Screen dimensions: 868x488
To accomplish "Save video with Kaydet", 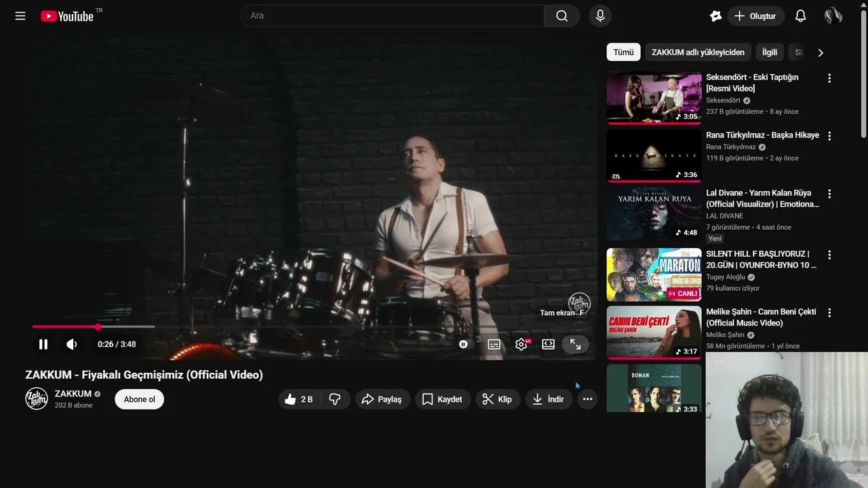I will point(443,399).
